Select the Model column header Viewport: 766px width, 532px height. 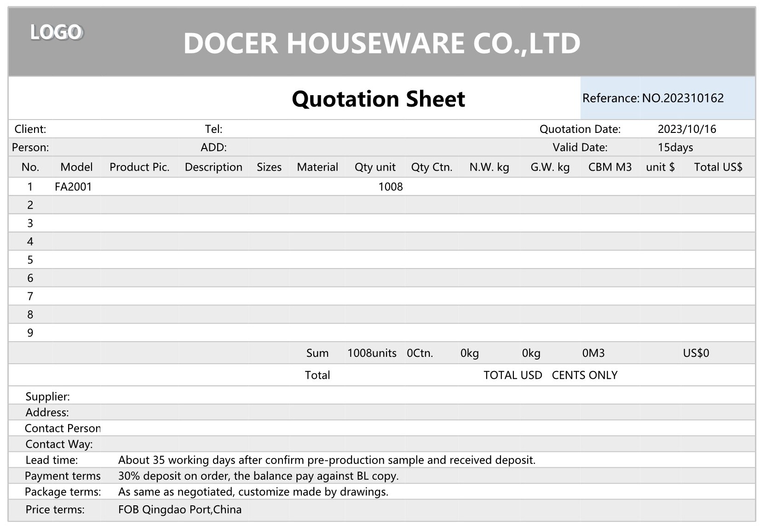tap(76, 167)
